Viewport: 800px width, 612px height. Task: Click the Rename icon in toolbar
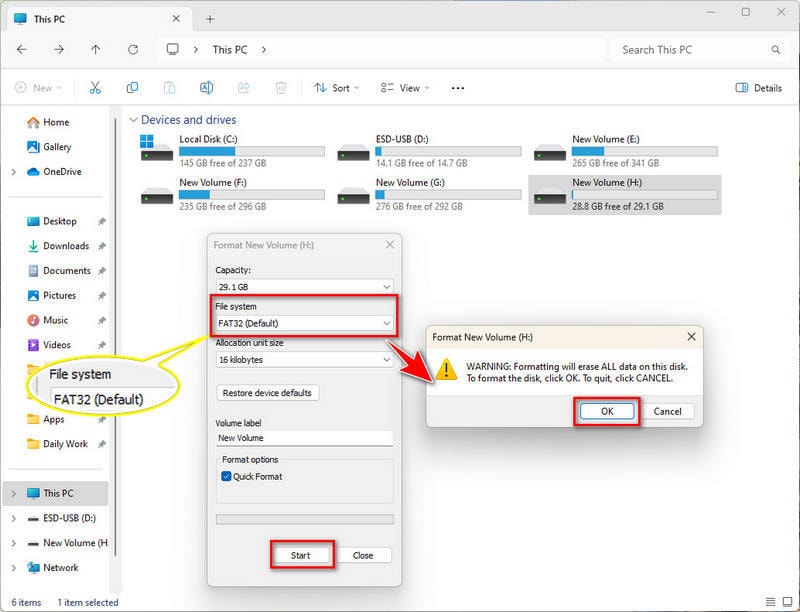(206, 88)
